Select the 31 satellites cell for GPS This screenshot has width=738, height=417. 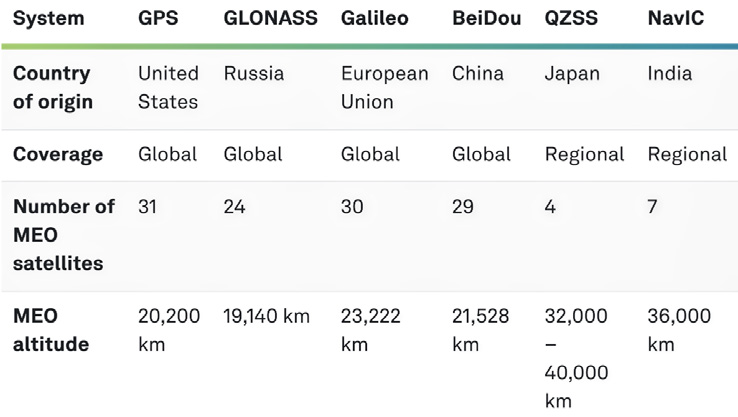point(148,208)
